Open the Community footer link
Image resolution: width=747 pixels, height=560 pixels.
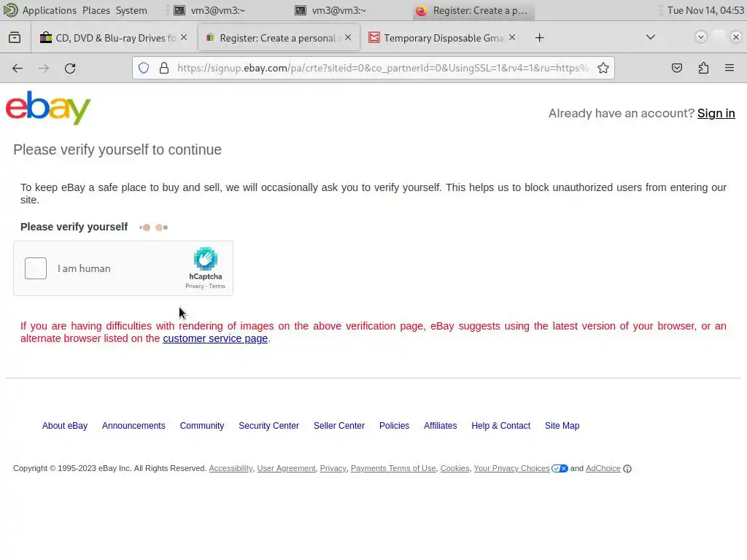202,426
